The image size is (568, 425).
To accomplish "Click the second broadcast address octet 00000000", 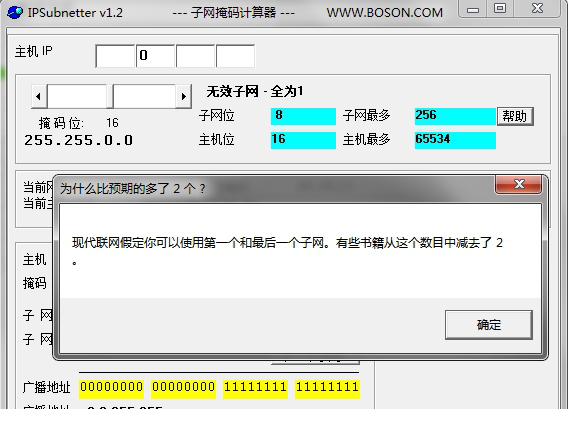I will pos(183,388).
